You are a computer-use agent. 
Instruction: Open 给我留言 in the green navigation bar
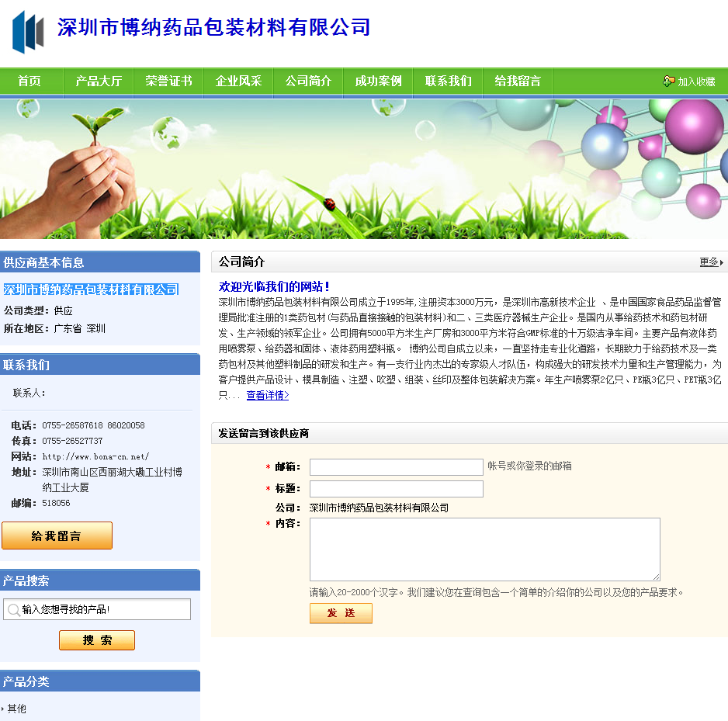tap(518, 81)
